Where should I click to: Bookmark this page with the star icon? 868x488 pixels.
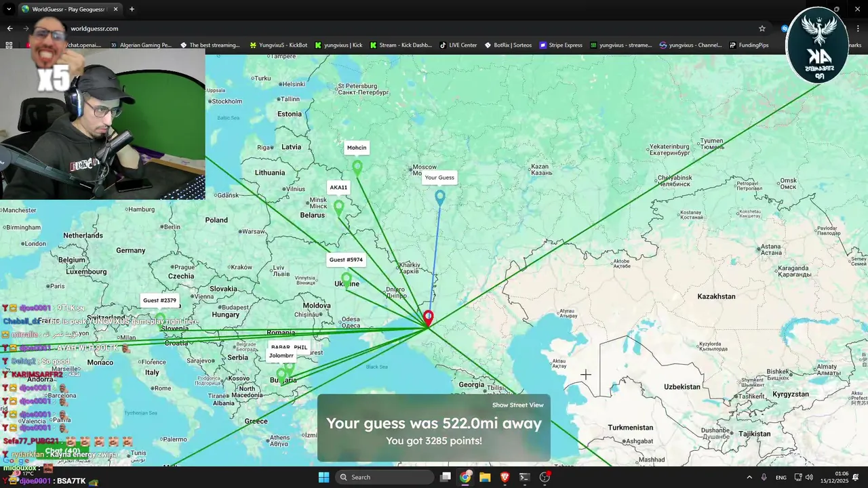pos(762,28)
